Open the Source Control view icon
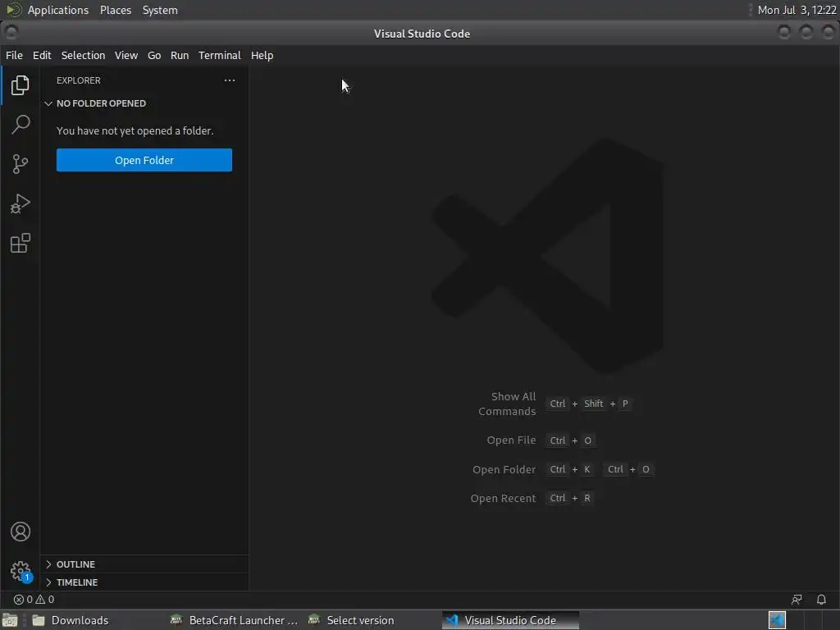 click(x=20, y=164)
